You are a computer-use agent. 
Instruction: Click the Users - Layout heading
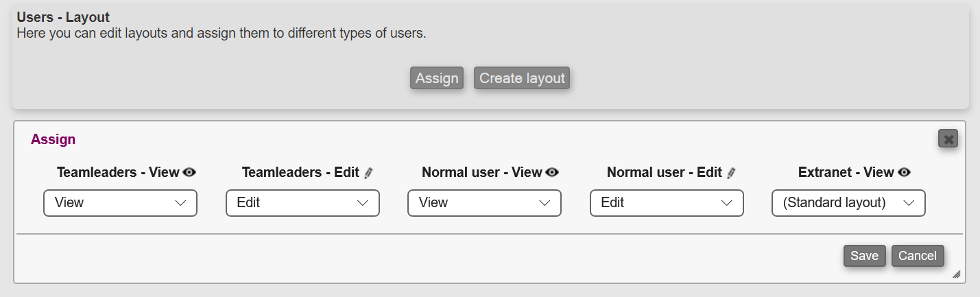[x=63, y=17]
